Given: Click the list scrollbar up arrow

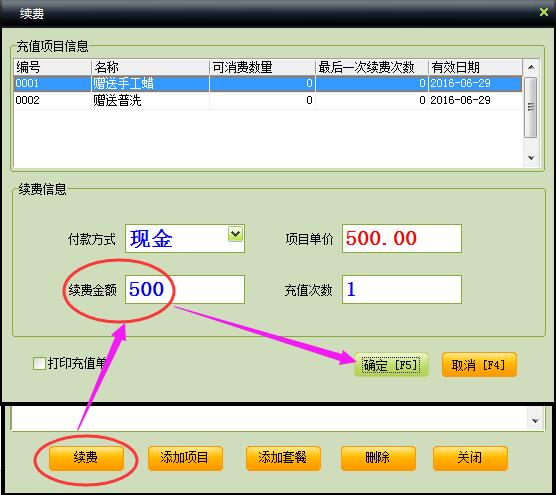Looking at the screenshot, I should pos(531,67).
